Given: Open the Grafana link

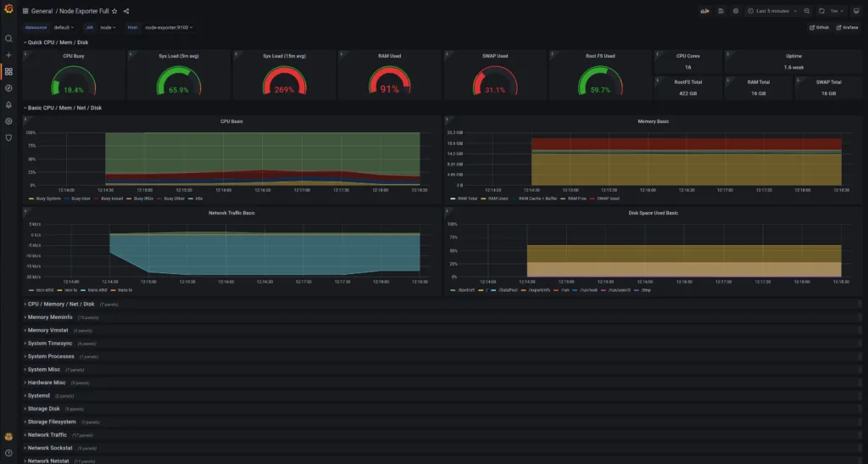Looking at the screenshot, I should click(x=846, y=27).
